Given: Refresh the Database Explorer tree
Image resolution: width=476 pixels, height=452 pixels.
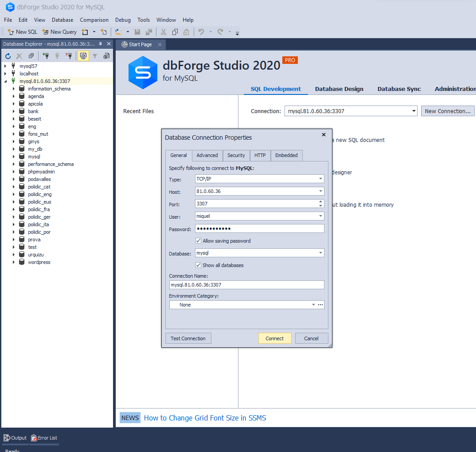Looking at the screenshot, I should (x=8, y=56).
